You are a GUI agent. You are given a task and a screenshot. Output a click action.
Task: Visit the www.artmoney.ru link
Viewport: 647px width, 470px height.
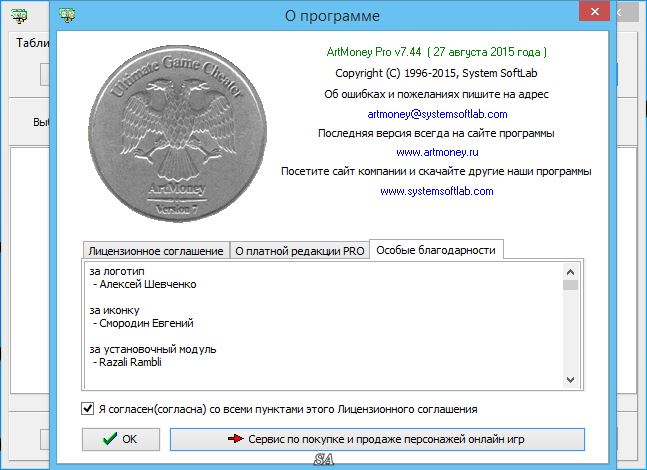(x=437, y=152)
